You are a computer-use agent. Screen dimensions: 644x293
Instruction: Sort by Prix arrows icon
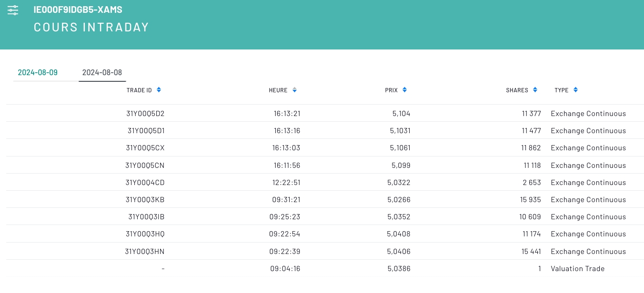click(x=404, y=90)
